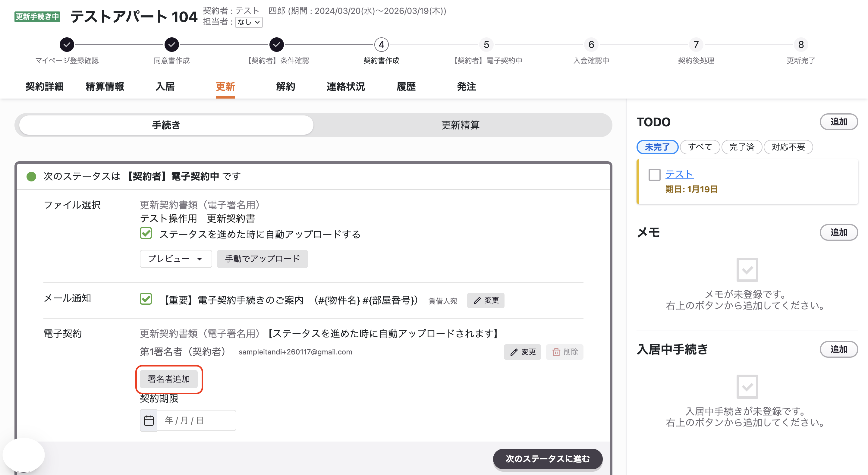Viewport: 868px width, 475px height.
Task: Click テスト操作用 更新契約書 file name
Action: 197,219
